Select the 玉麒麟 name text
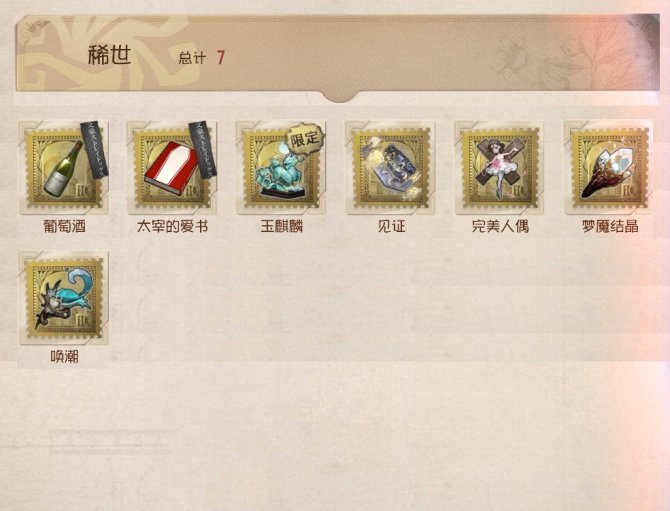The width and height of the screenshot is (670, 511). coord(282,226)
